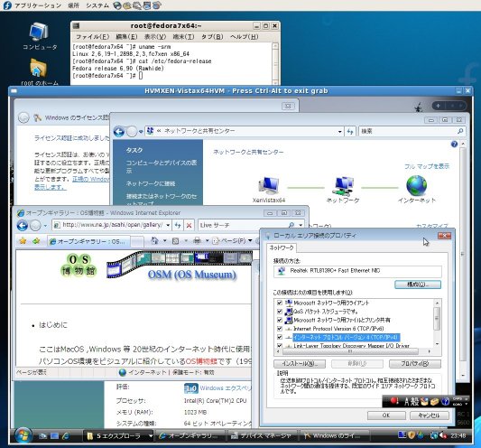Click the Fedora logo in the top panel
The height and width of the screenshot is (448, 481).
(x=6, y=5)
